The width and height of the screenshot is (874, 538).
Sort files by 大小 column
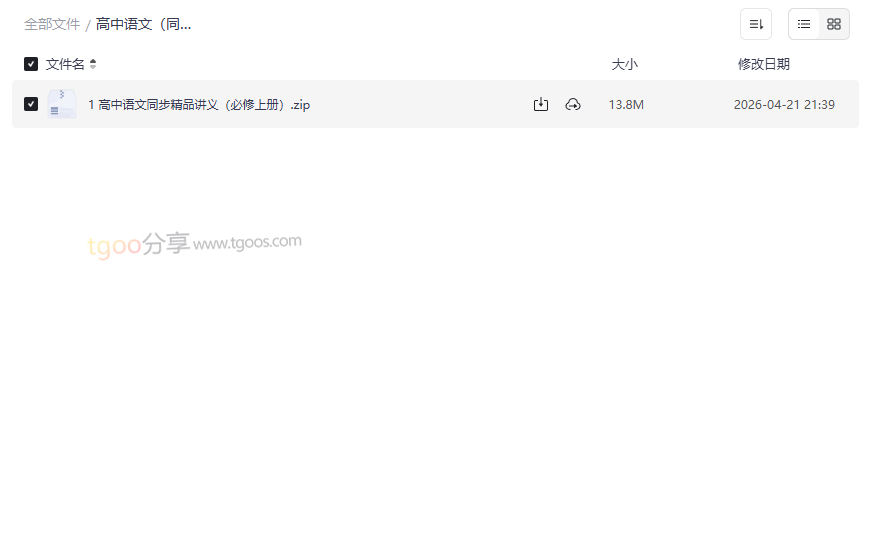coord(624,64)
